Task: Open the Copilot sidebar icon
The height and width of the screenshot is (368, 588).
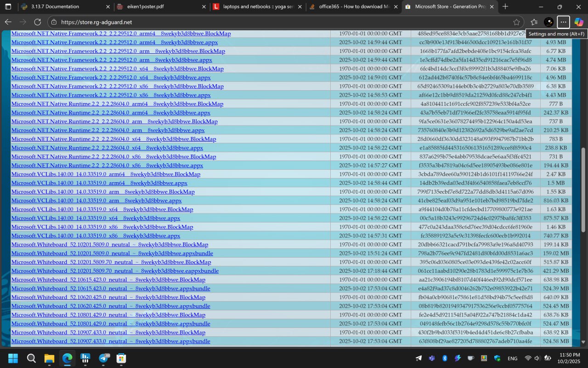Action: point(579,22)
